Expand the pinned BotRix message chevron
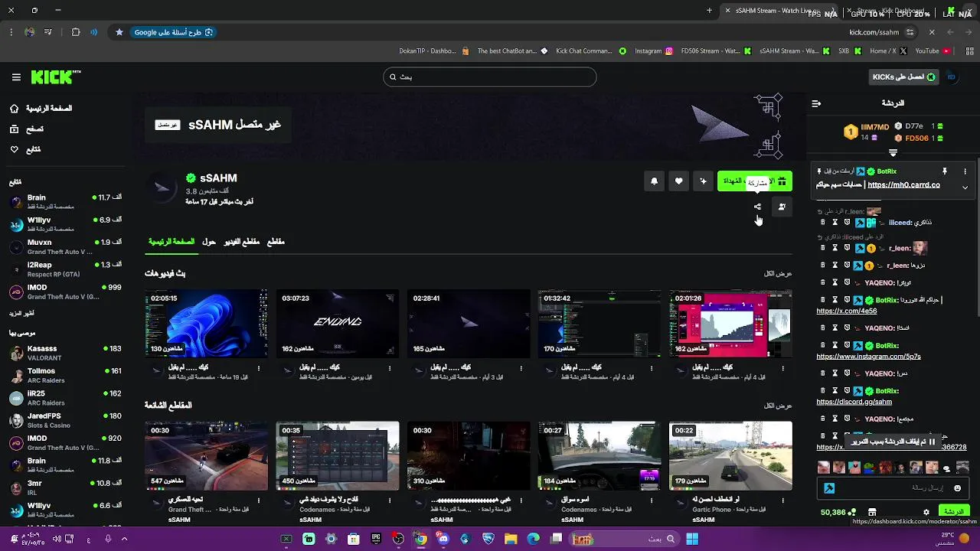The image size is (980, 551). (x=965, y=187)
